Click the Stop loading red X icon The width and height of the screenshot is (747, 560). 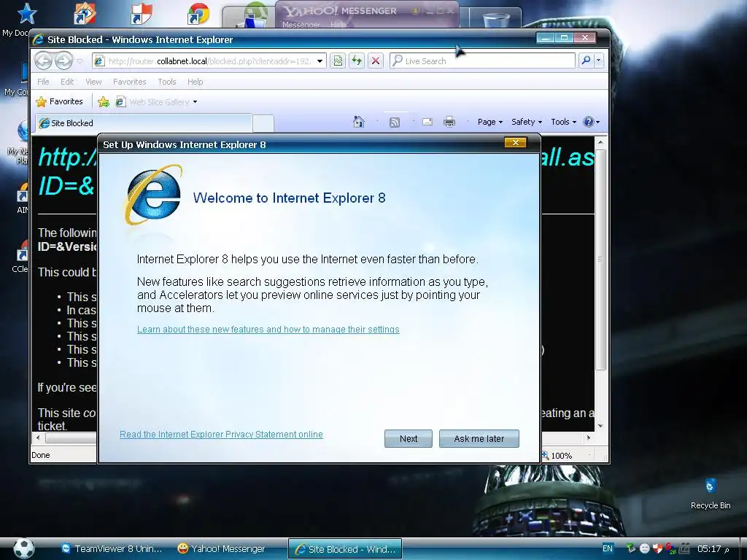tap(376, 61)
